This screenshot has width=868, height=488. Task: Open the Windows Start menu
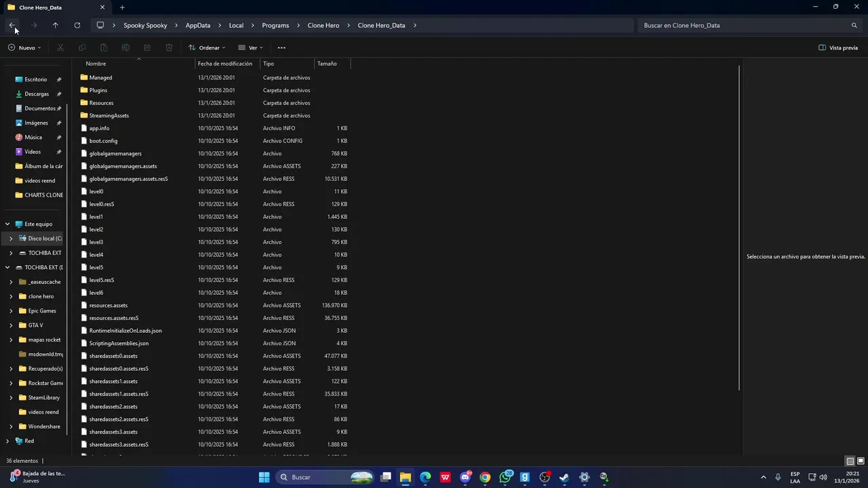(264, 477)
